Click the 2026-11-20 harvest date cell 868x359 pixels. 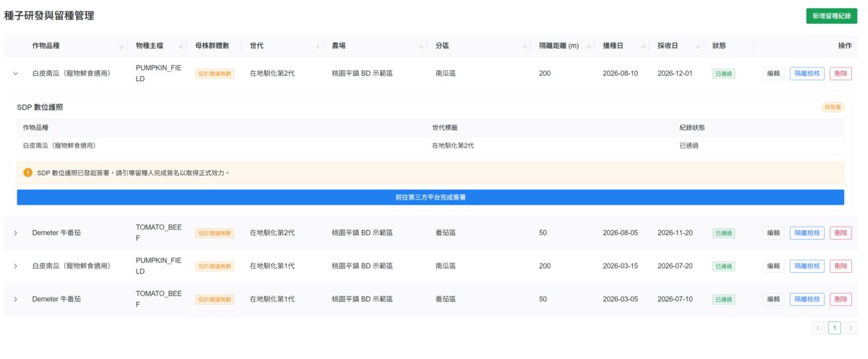click(x=675, y=232)
